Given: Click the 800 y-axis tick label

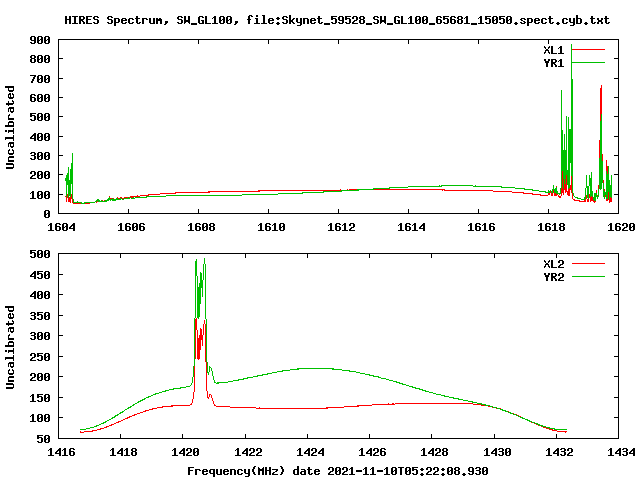Looking at the screenshot, I should [x=40, y=60].
